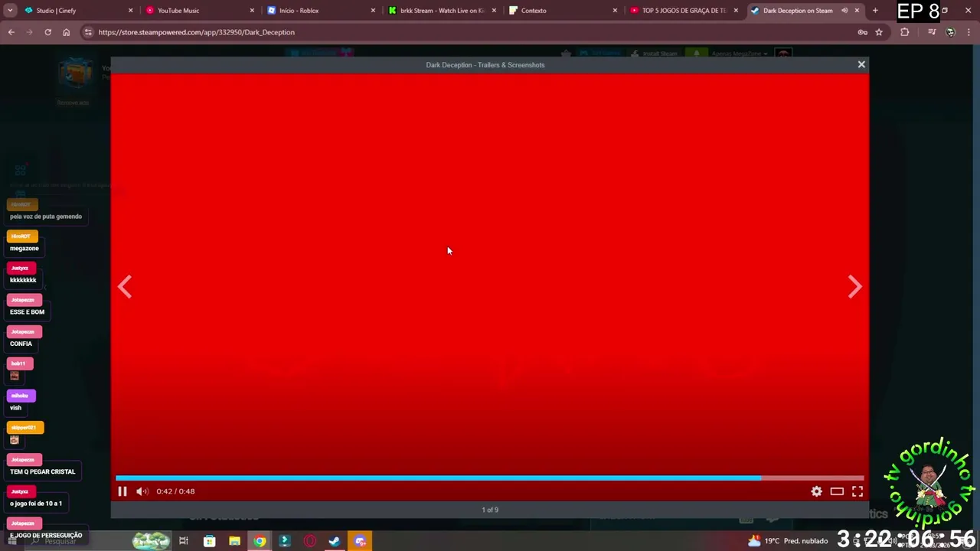Viewport: 980px width, 551px height.
Task: Open Discord icon on taskbar
Action: click(x=360, y=541)
